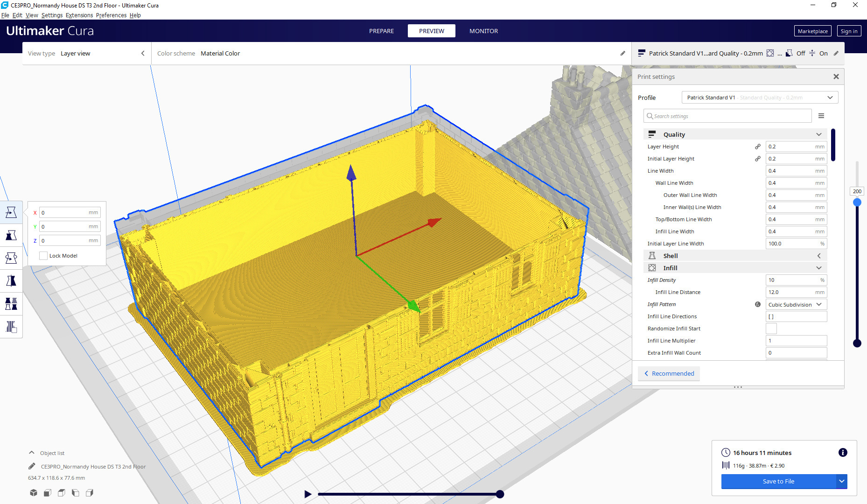Switch to top view cube
The width and height of the screenshot is (867, 504).
point(62,493)
